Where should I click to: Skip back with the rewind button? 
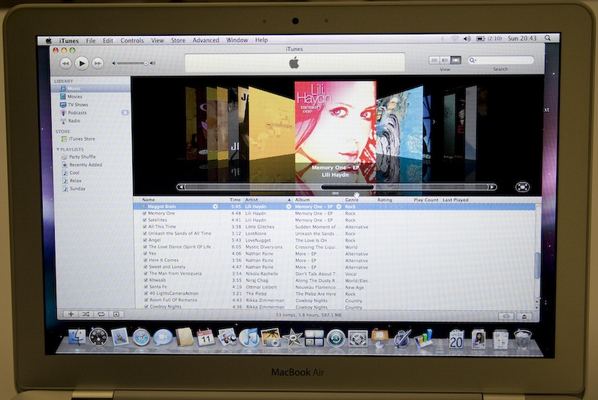65,63
